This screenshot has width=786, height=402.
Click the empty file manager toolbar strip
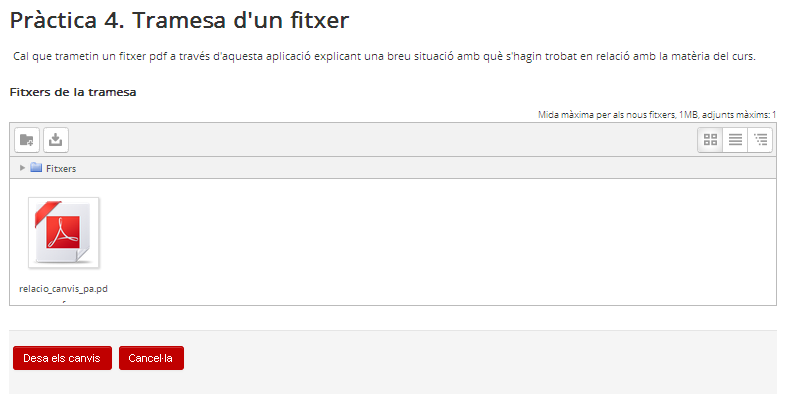click(380, 140)
